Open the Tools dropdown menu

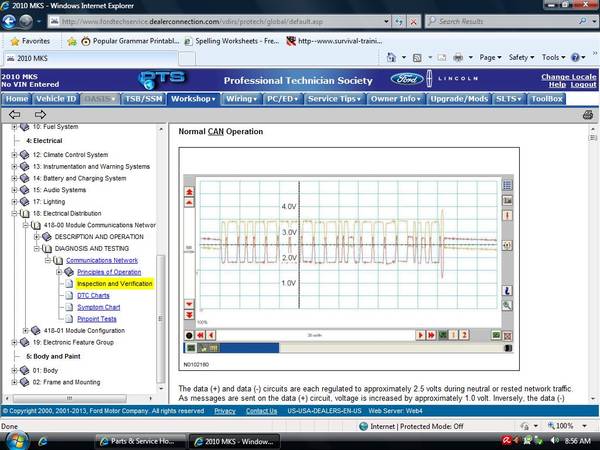553,57
